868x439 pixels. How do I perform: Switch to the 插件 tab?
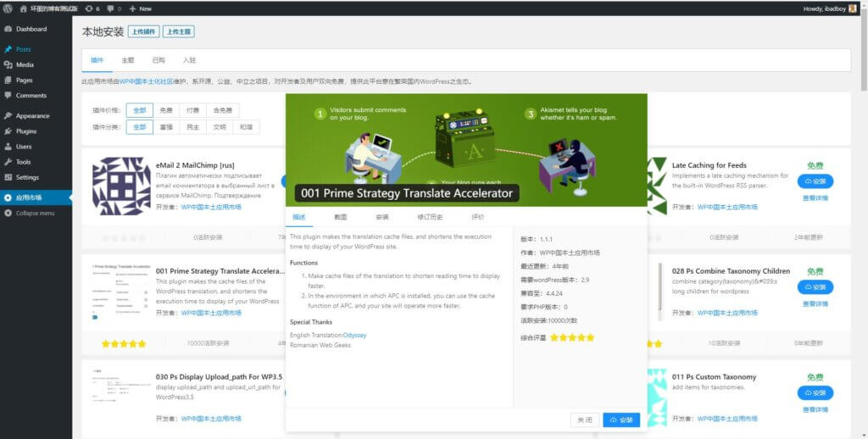coord(97,60)
